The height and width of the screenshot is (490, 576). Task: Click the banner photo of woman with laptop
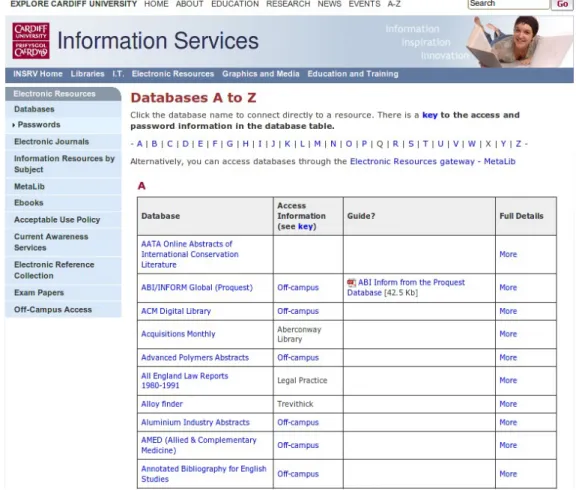point(519,41)
